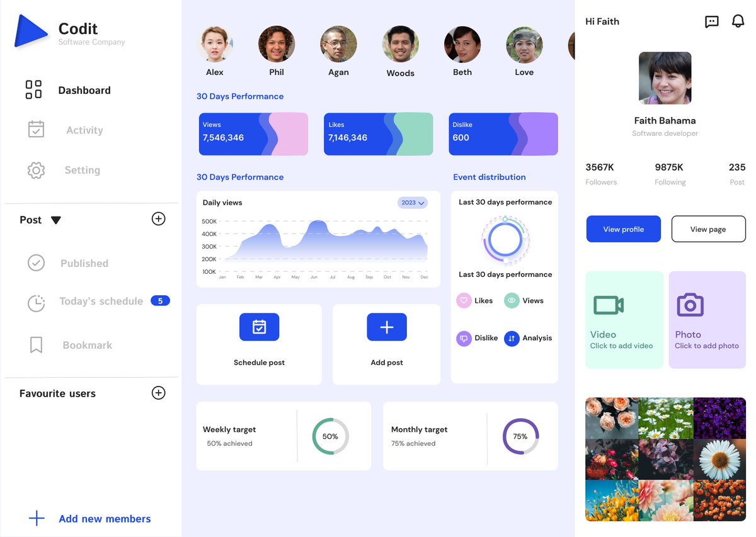The image size is (756, 537).
Task: Click the Photo camera icon
Action: coord(690,305)
